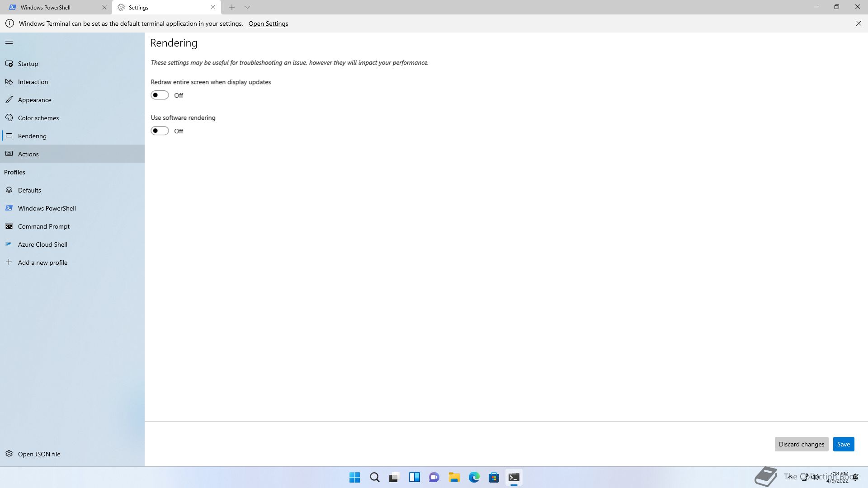Select Rendering settings page

pyautogui.click(x=72, y=136)
